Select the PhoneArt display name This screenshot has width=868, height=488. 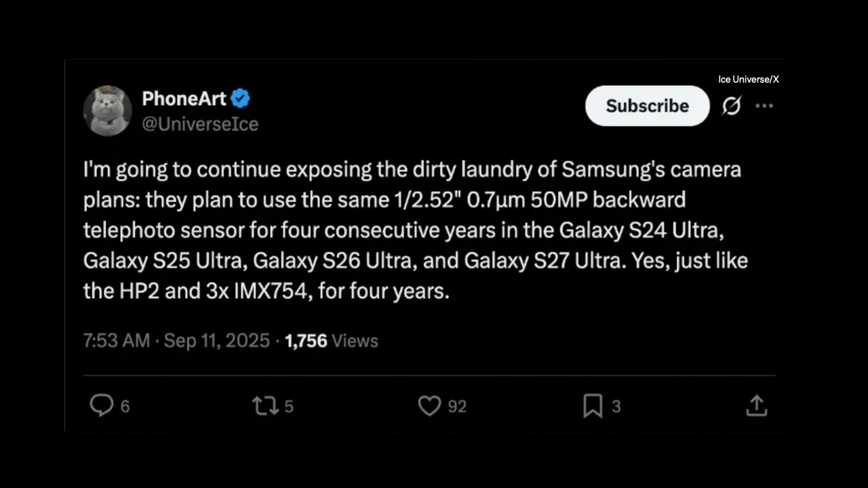[183, 98]
